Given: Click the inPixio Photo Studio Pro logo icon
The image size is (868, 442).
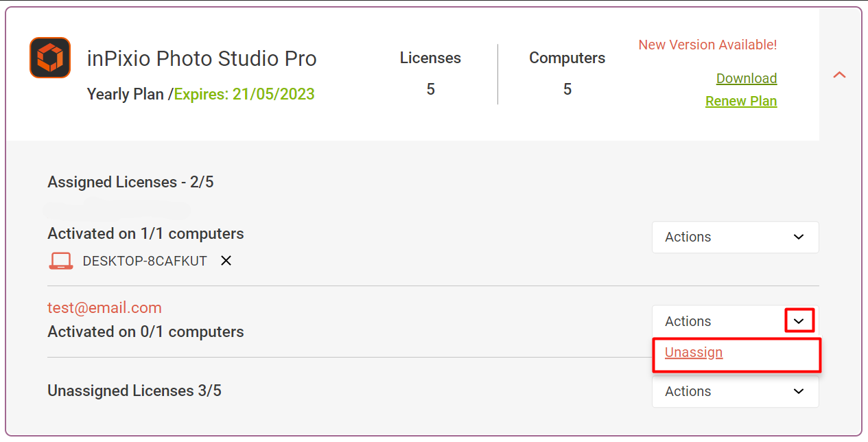Looking at the screenshot, I should coord(50,58).
